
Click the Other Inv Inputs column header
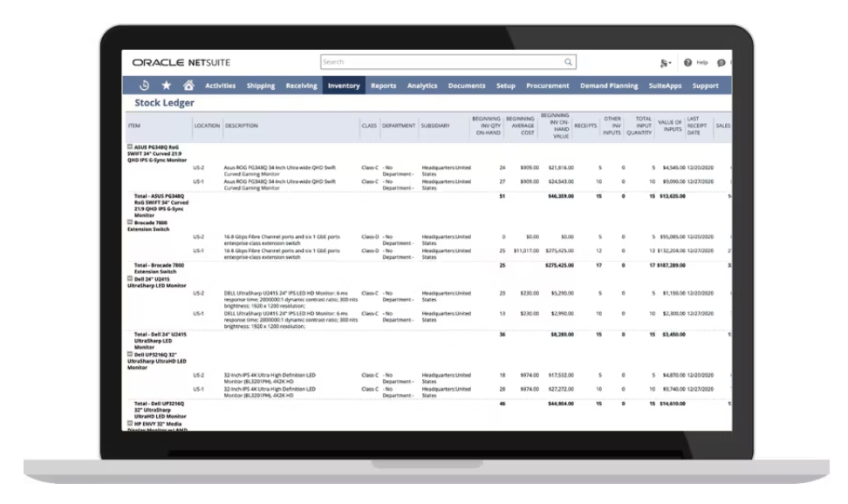(x=612, y=126)
